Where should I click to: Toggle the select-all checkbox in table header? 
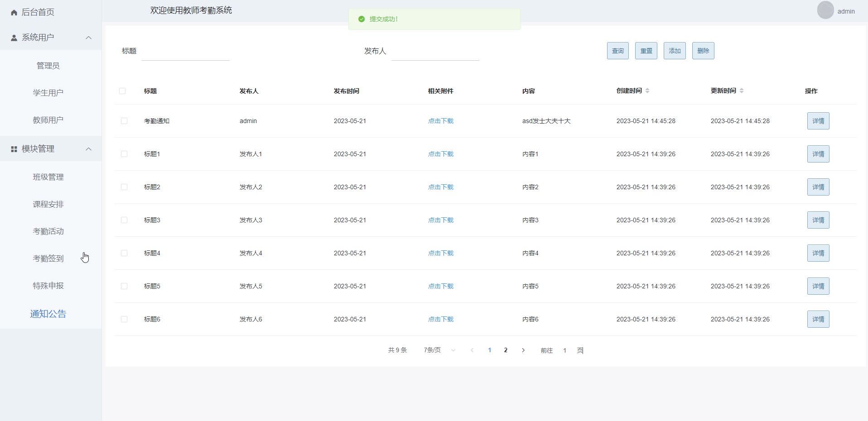(x=122, y=91)
